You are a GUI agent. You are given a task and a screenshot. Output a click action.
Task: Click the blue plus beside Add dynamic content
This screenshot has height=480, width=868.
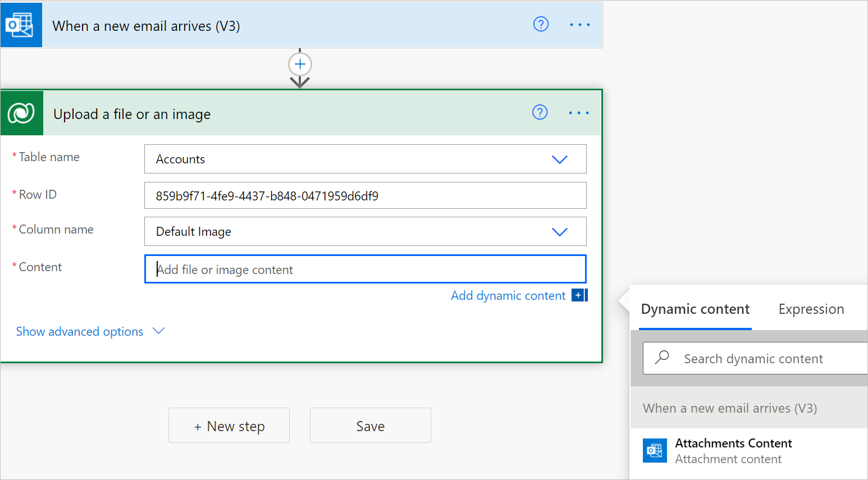(x=579, y=295)
